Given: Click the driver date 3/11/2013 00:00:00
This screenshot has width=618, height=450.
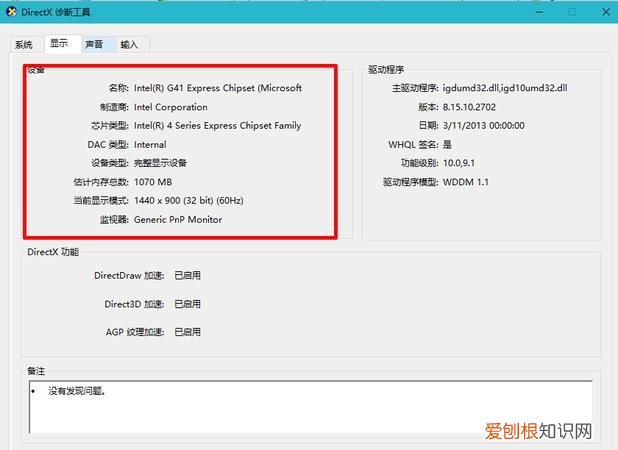Looking at the screenshot, I should tap(484, 126).
